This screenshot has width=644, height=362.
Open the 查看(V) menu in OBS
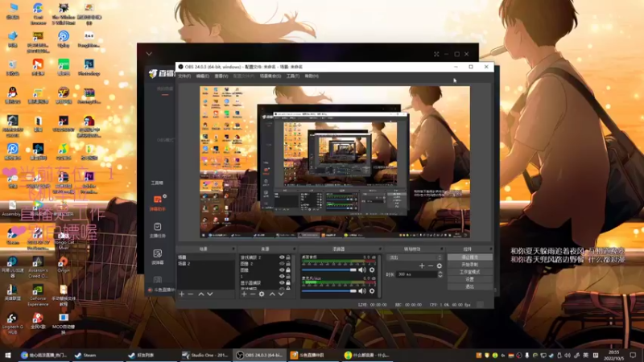[x=221, y=76]
